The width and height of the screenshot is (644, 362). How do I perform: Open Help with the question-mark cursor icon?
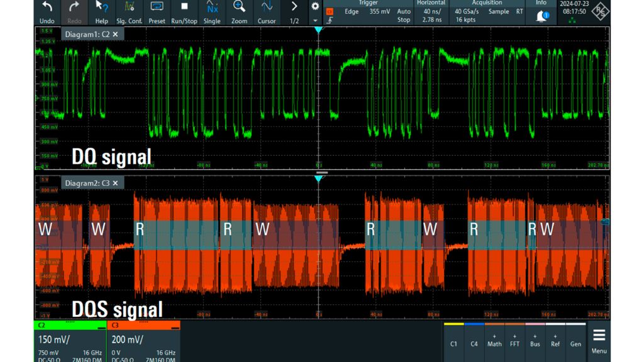click(x=101, y=10)
